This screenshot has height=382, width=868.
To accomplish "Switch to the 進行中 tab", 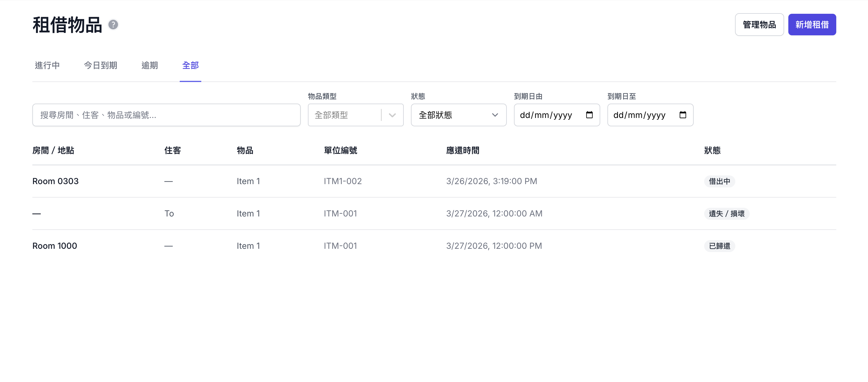I will pyautogui.click(x=47, y=65).
